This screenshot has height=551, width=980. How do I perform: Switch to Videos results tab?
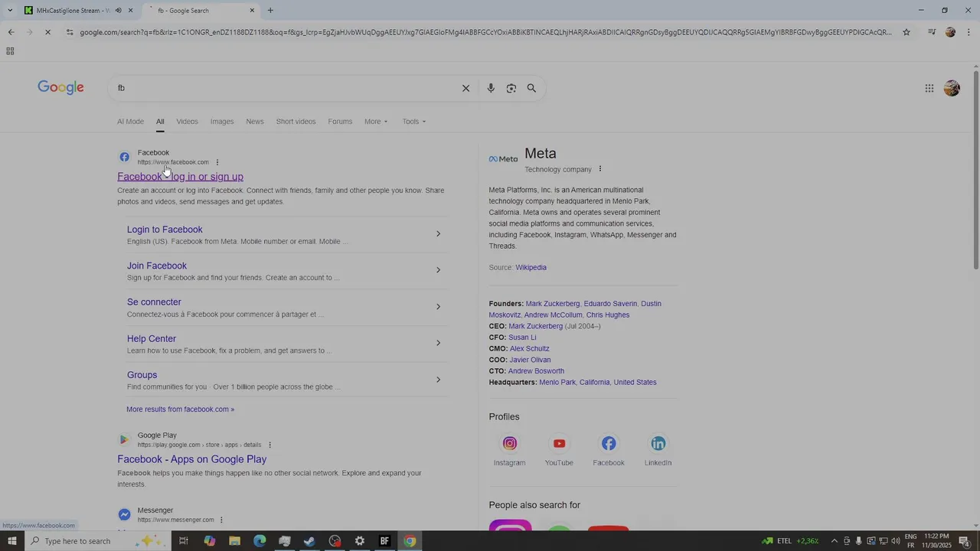tap(187, 122)
